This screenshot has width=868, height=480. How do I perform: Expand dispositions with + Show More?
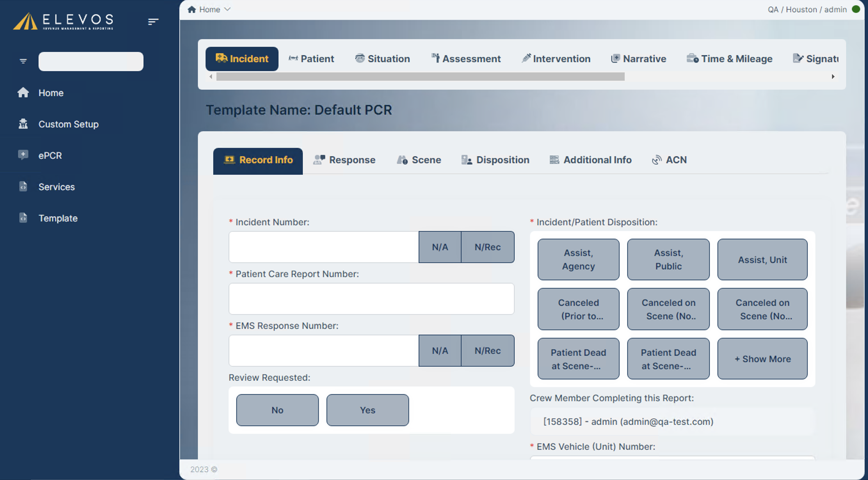[762, 359]
